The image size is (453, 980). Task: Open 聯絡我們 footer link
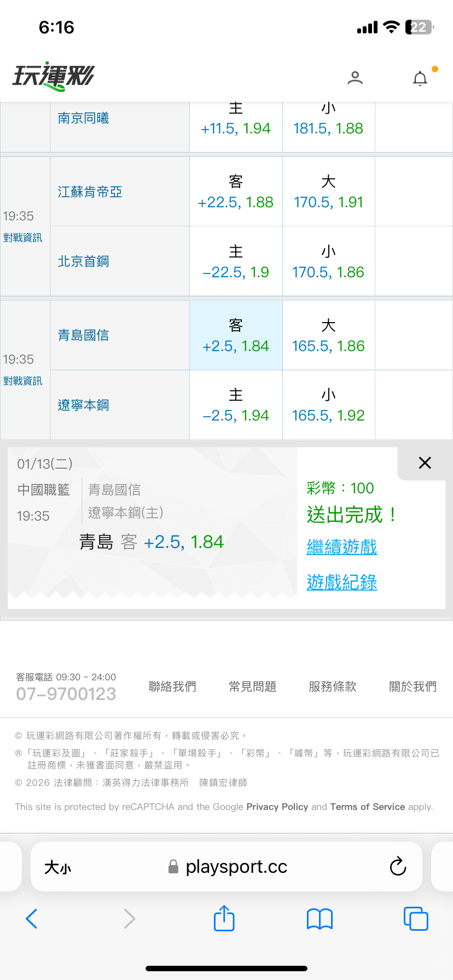coord(172,686)
